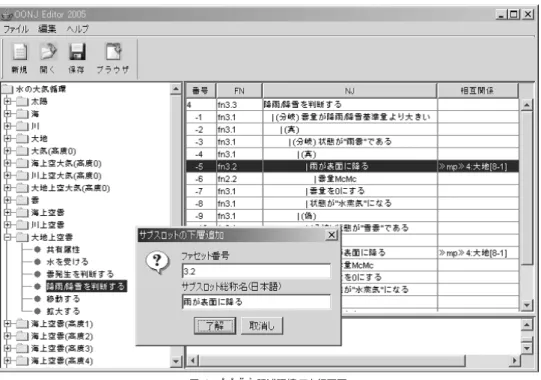Select row -6 雲量McMc

tap(352, 179)
